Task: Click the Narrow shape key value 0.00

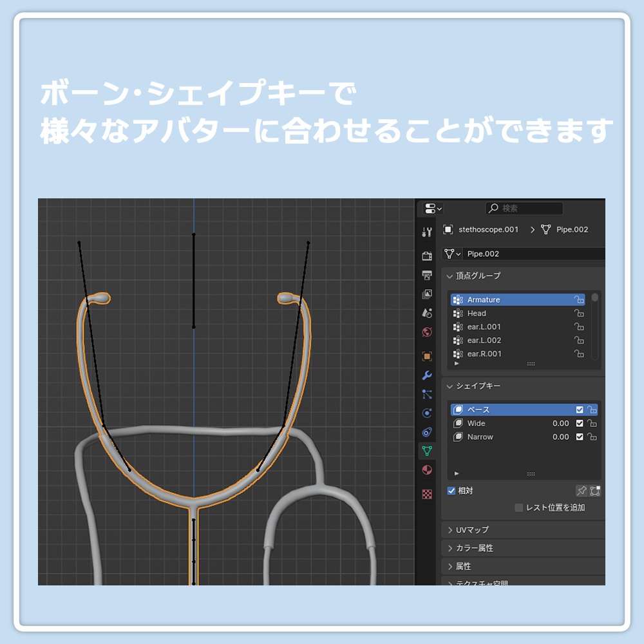Action: 561,437
